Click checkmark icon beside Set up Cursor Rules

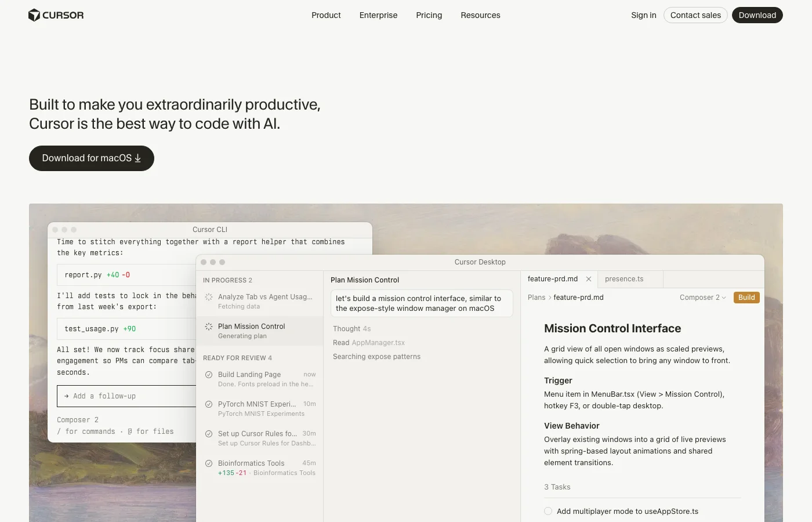(209, 434)
